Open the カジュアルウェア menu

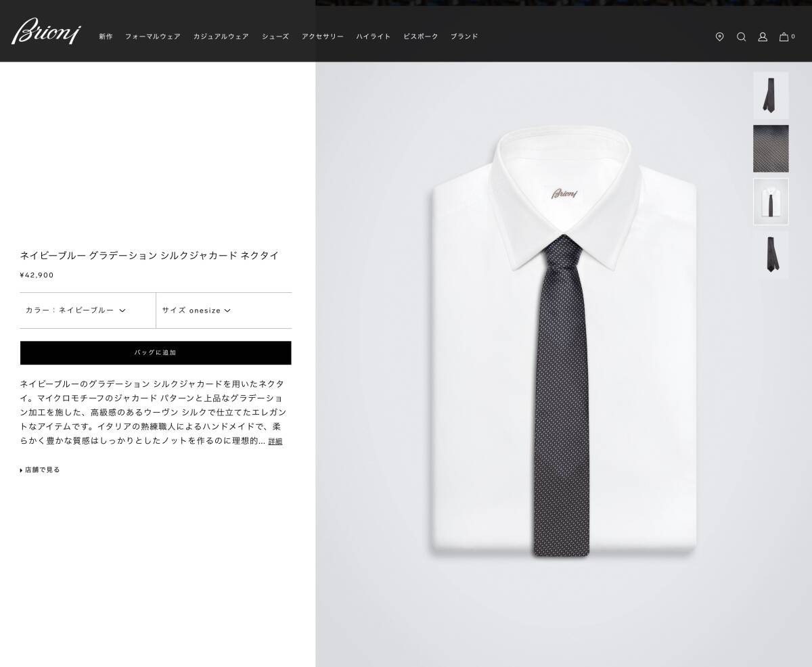221,37
